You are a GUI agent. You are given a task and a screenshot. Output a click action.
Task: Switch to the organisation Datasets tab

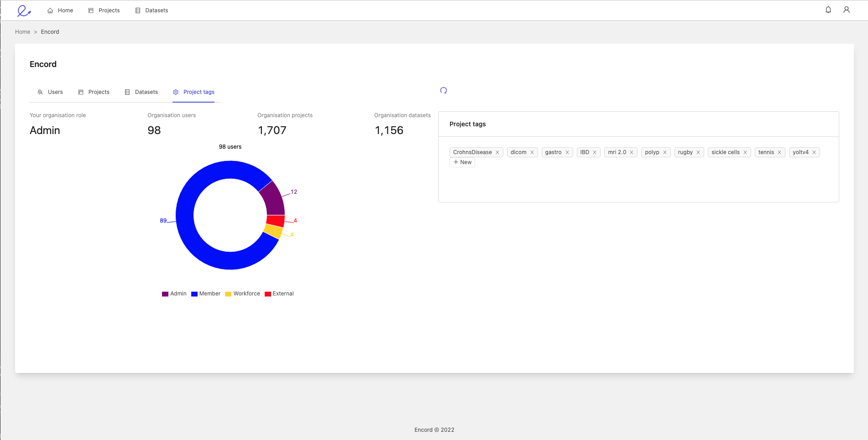pyautogui.click(x=141, y=92)
